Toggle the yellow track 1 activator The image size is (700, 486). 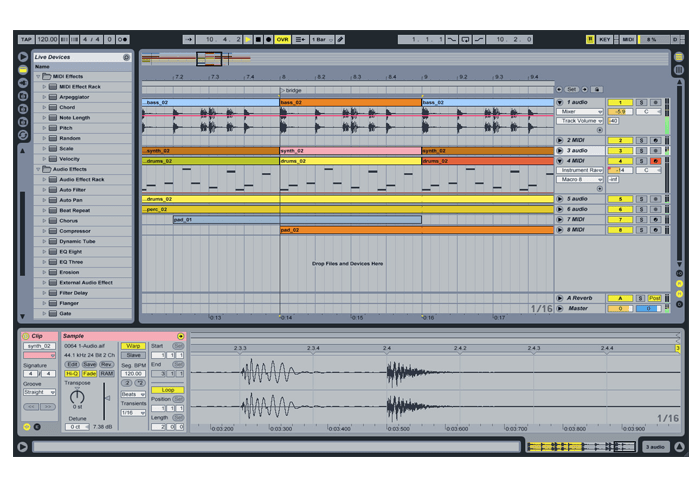tap(620, 102)
